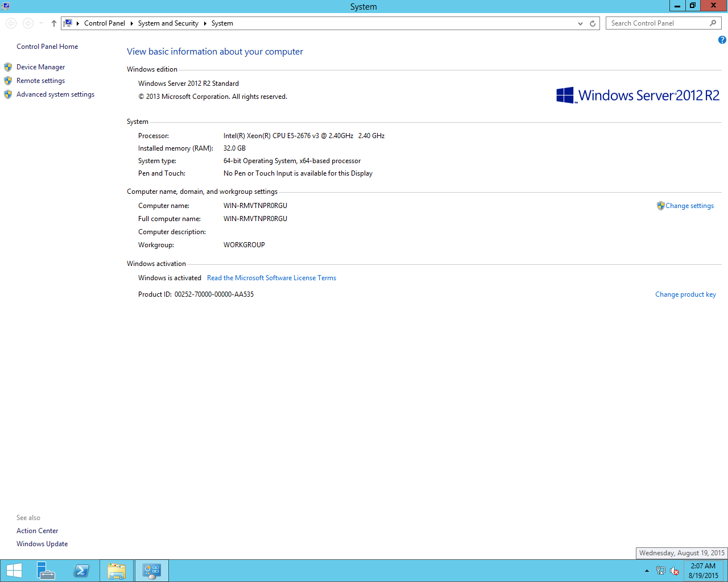This screenshot has width=728, height=582.
Task: Open the taskbar clock showing 2:07 AM
Action: [x=703, y=571]
